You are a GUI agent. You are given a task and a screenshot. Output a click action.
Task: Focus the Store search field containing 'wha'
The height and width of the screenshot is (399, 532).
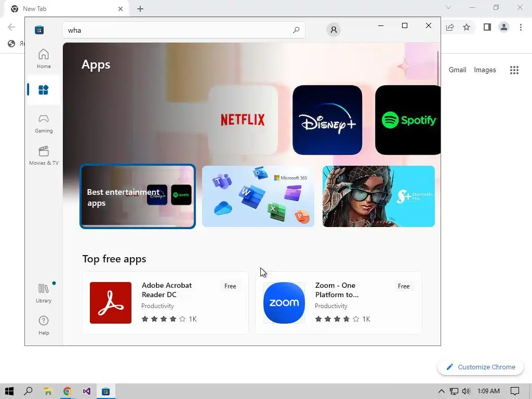[183, 30]
